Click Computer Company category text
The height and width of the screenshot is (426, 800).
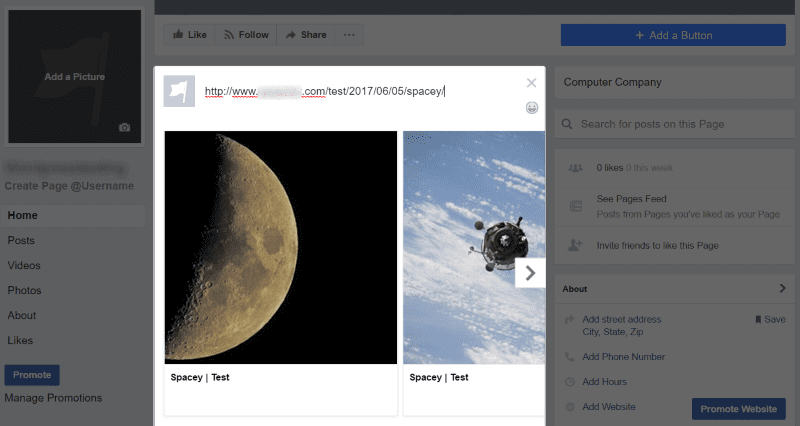point(612,82)
